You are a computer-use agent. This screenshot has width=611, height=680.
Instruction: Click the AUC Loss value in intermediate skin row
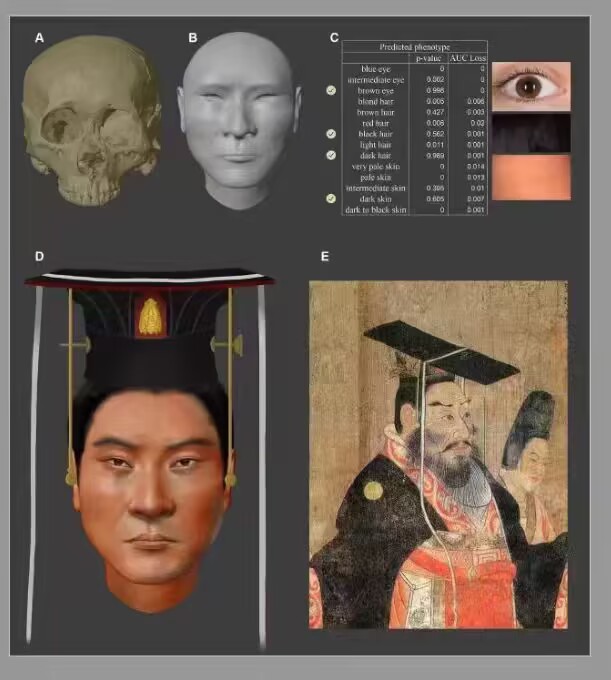(x=477, y=188)
